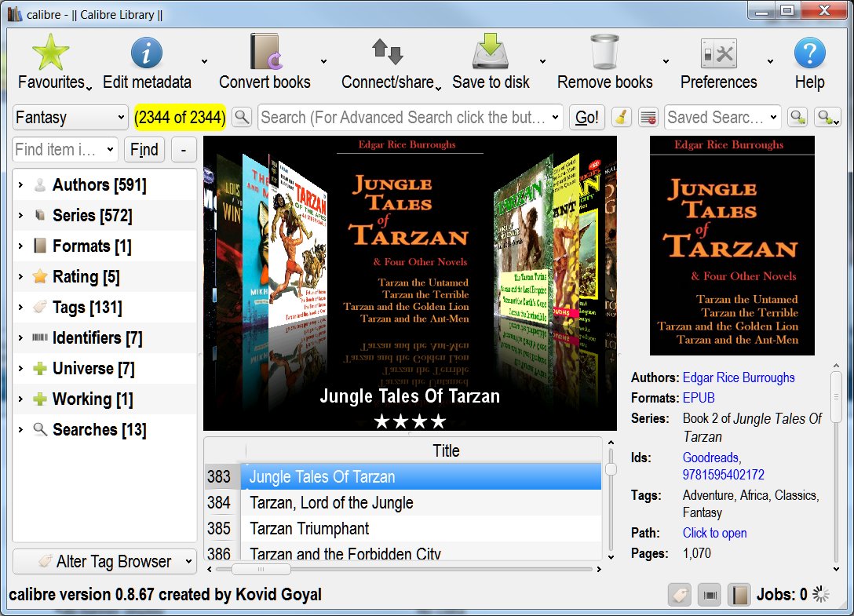The width and height of the screenshot is (854, 616).
Task: Open Help via question mark icon
Action: [809, 53]
